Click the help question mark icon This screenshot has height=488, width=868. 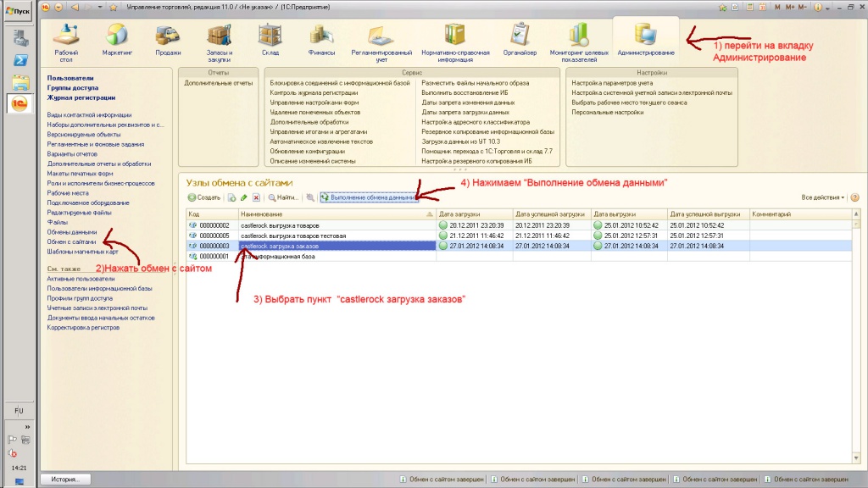tap(854, 197)
